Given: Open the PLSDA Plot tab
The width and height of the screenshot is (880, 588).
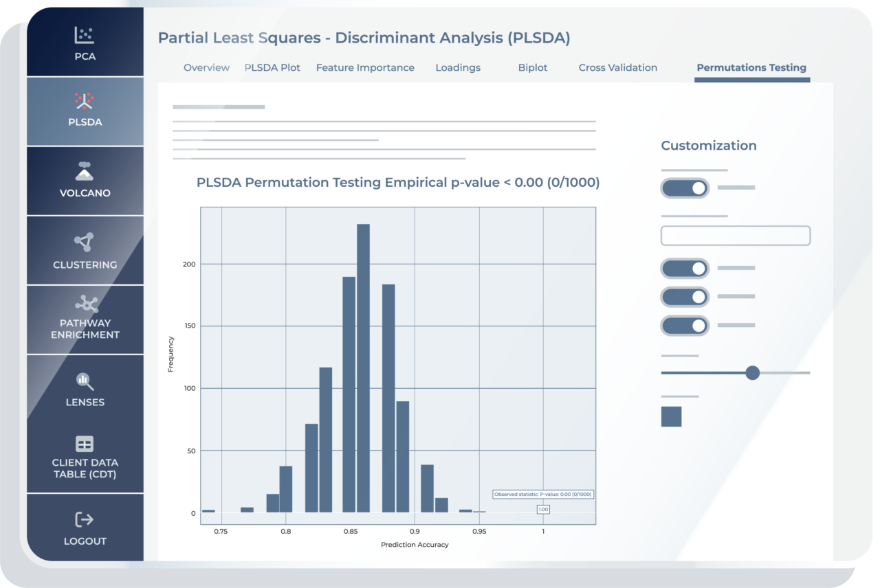Looking at the screenshot, I should point(272,67).
